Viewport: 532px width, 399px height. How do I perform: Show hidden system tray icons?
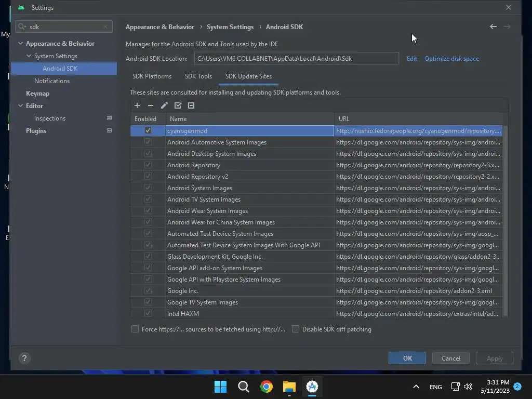coord(416,387)
